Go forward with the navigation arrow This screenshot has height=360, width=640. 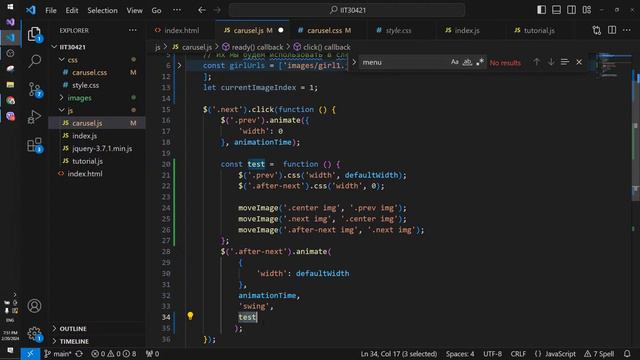[217, 10]
